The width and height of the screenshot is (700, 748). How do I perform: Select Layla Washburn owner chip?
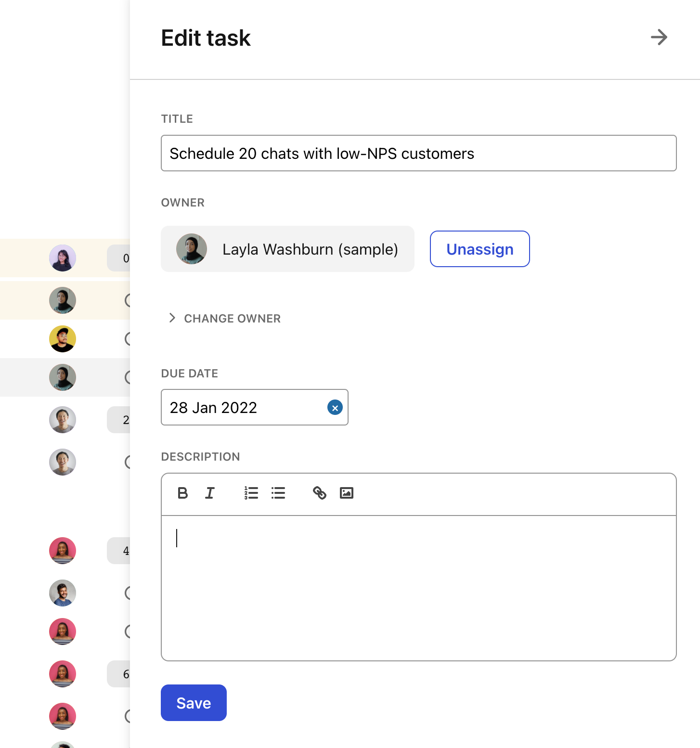tap(287, 249)
